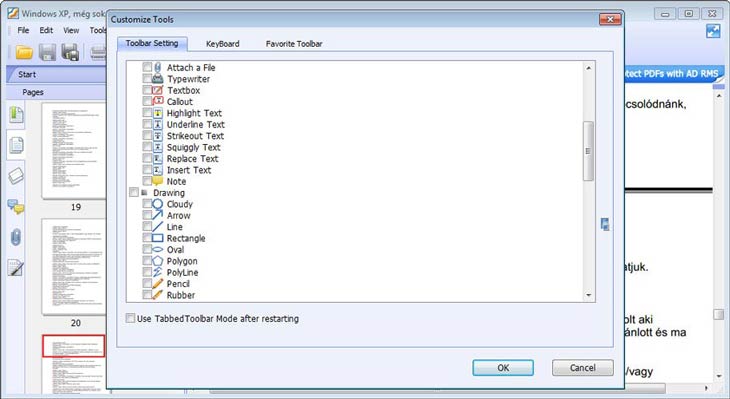Check the Highlight Text checkbox
This screenshot has height=399, width=730.
(147, 113)
